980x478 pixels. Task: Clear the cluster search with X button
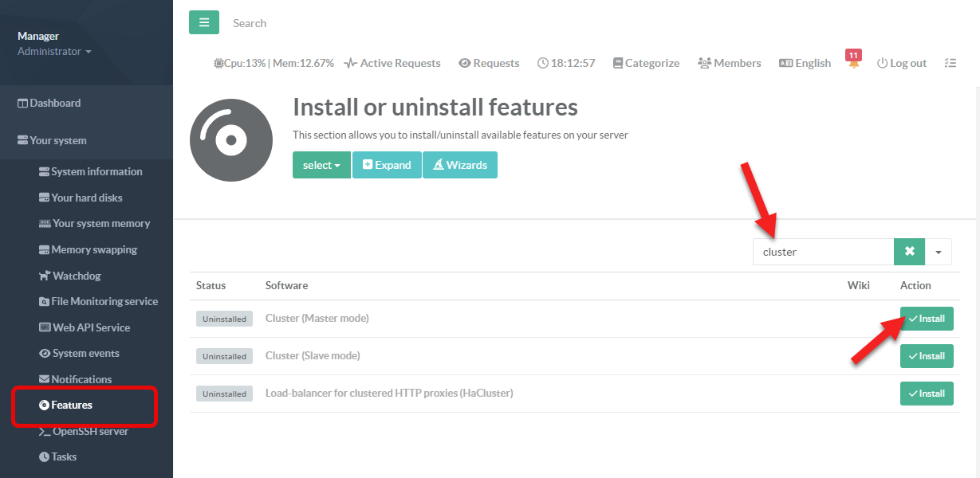[909, 252]
